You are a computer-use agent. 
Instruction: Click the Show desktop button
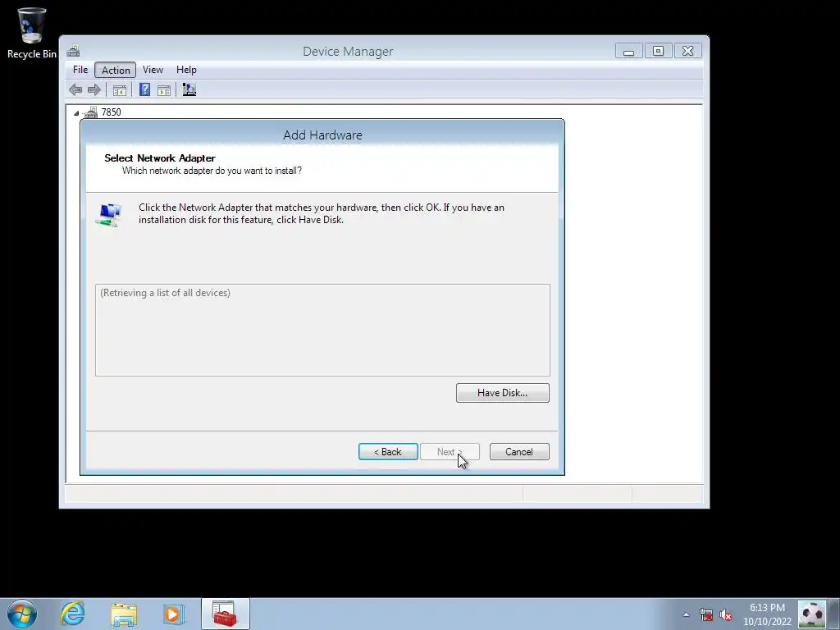click(834, 614)
